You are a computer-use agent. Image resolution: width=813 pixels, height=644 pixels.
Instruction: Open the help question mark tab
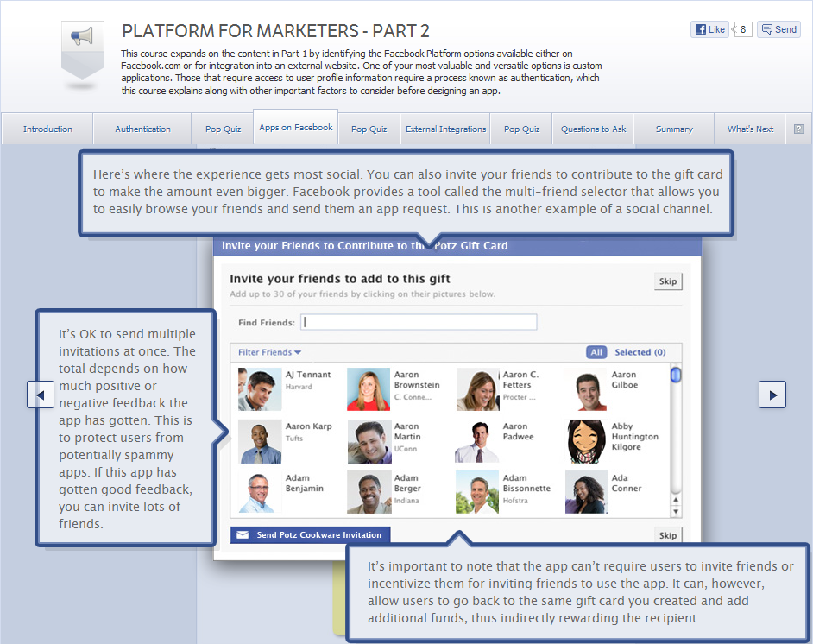pyautogui.click(x=798, y=129)
